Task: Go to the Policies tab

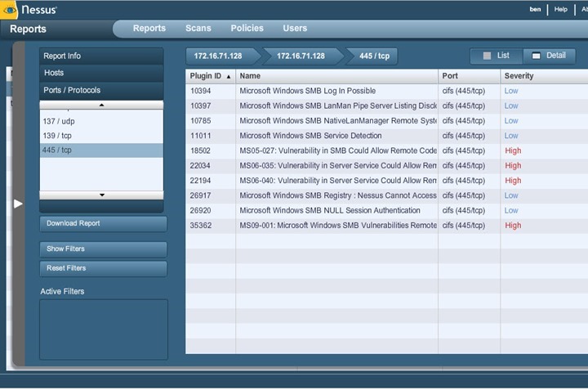Action: (247, 28)
